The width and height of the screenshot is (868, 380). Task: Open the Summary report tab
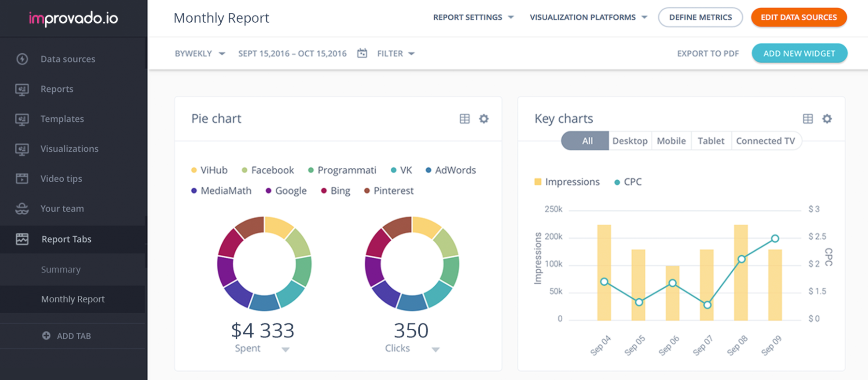click(61, 269)
